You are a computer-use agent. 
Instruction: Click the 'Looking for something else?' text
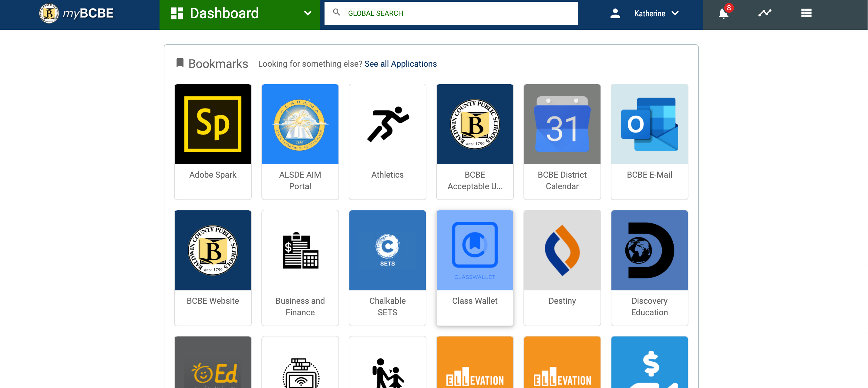click(x=310, y=64)
